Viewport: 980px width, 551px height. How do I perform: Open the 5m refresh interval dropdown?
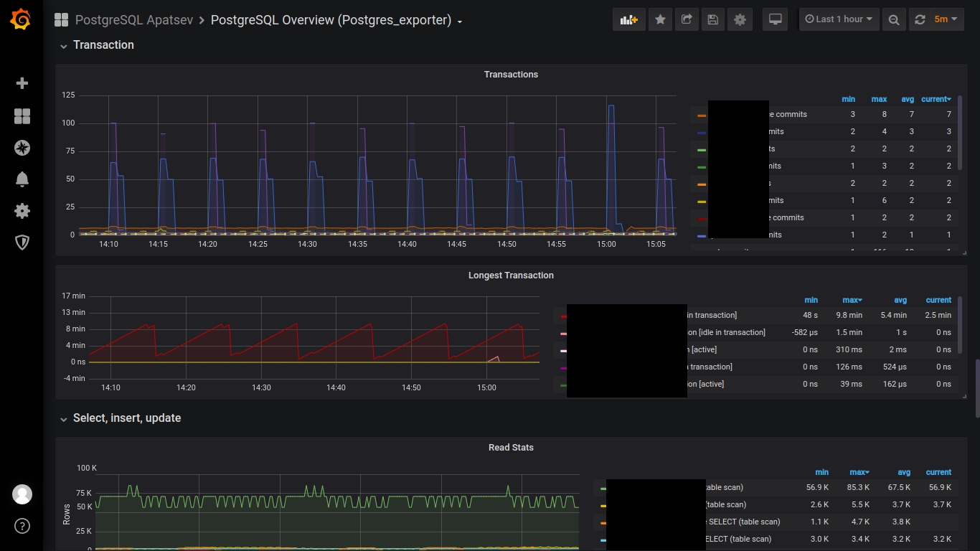[x=946, y=19]
